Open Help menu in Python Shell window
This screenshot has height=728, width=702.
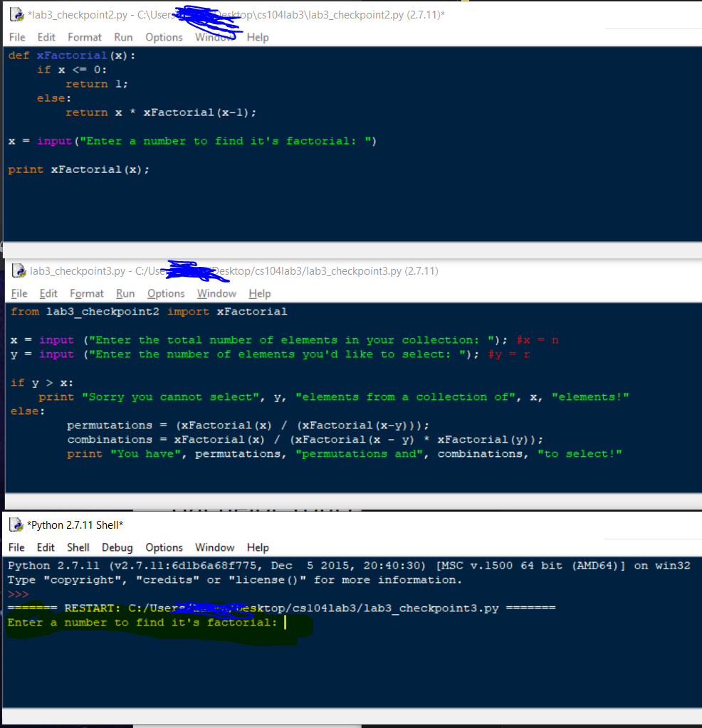[x=258, y=547]
